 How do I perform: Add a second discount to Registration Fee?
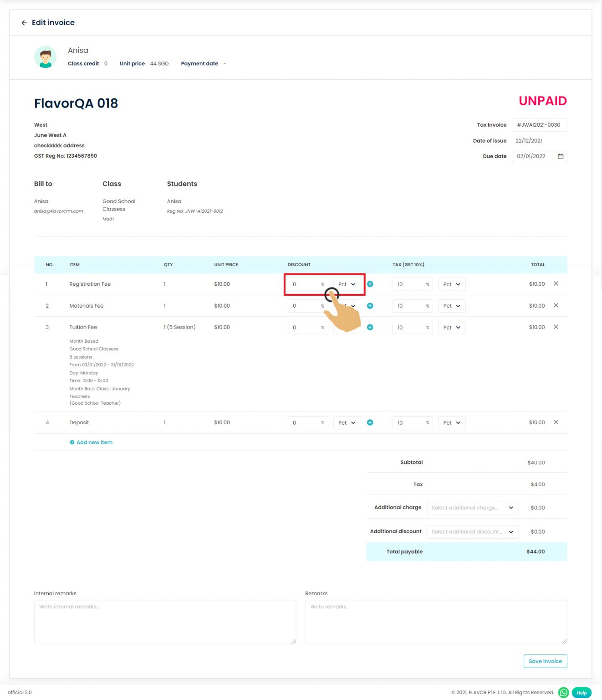(370, 284)
